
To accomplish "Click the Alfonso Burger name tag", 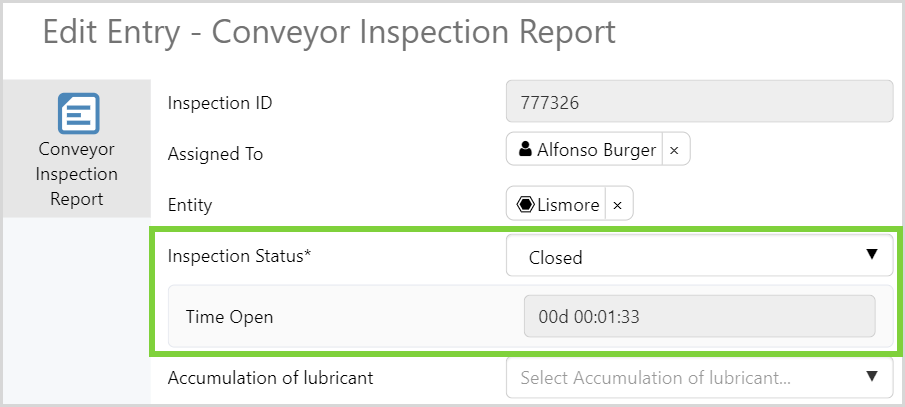I will (x=596, y=150).
